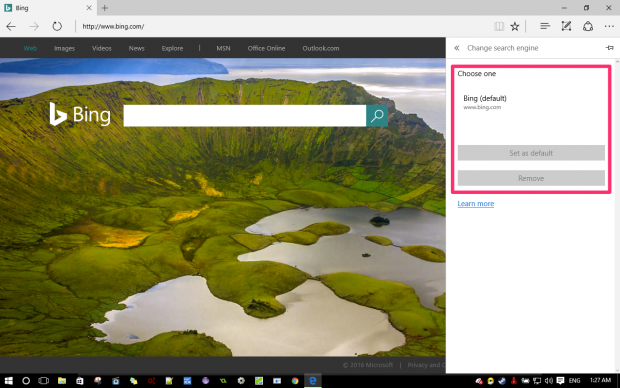Image resolution: width=620 pixels, height=388 pixels.
Task: Select Bing (default) search engine entry
Action: (531, 102)
